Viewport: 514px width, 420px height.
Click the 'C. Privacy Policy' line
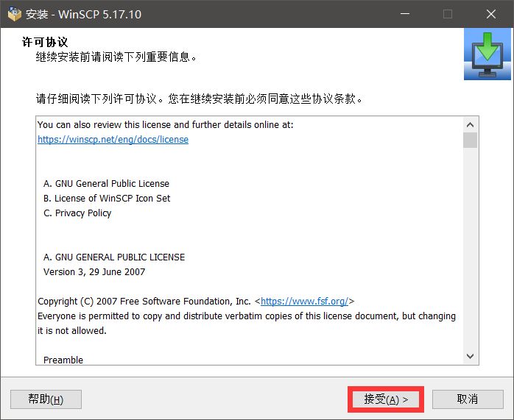[77, 213]
